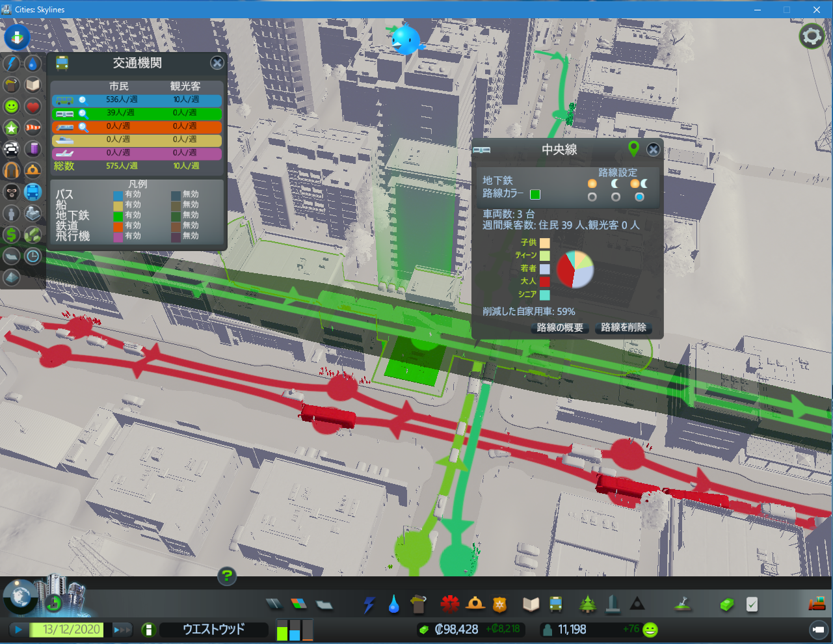This screenshot has height=644, width=833.
Task: Open the water and sewage build menu
Action: tap(393, 604)
